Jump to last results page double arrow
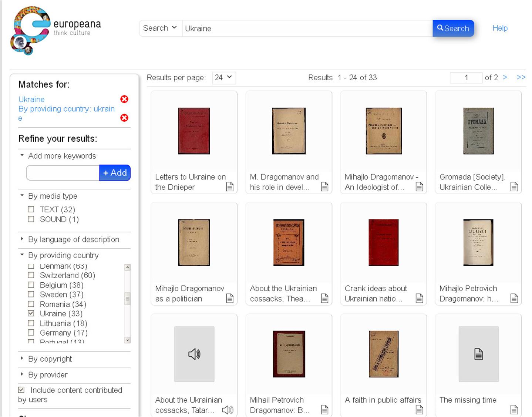 click(x=521, y=77)
